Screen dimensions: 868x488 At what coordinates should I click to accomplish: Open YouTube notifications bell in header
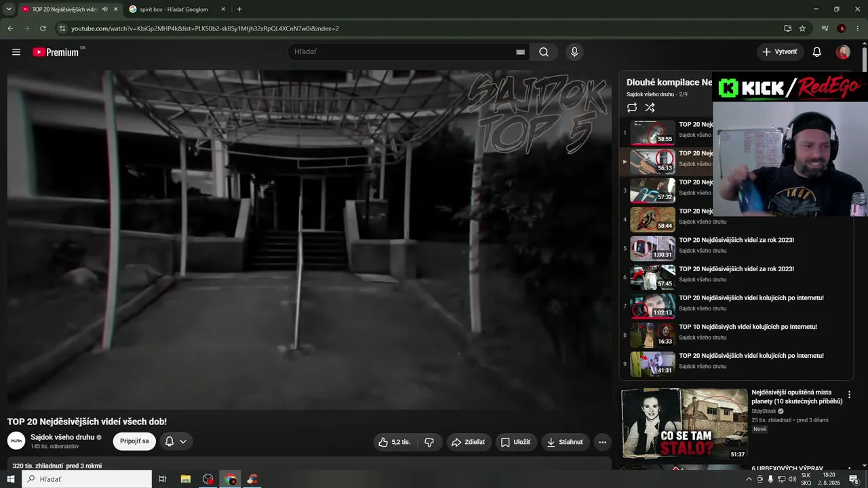(x=817, y=52)
